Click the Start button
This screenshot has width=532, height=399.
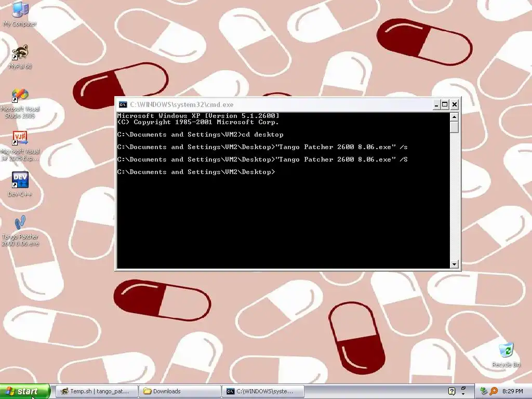pyautogui.click(x=25, y=391)
